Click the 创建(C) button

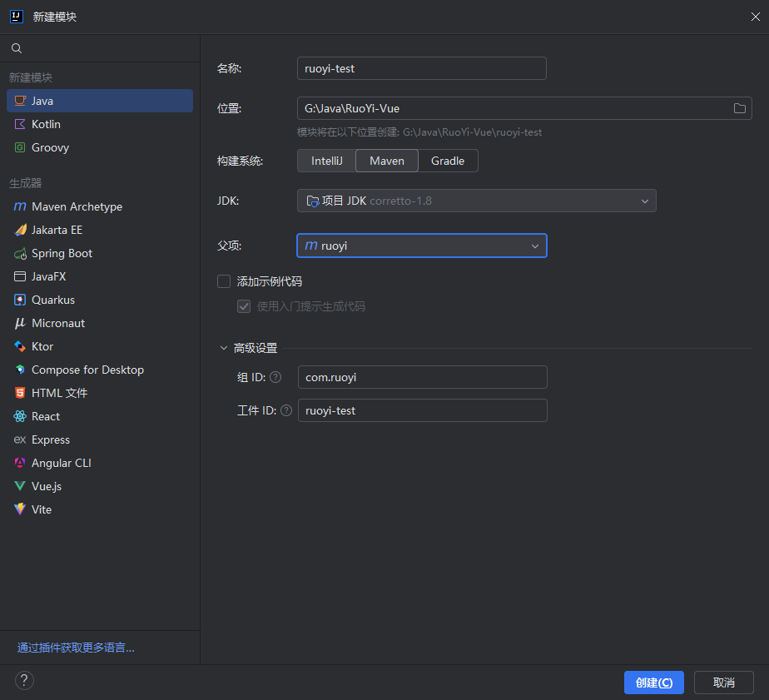point(654,683)
